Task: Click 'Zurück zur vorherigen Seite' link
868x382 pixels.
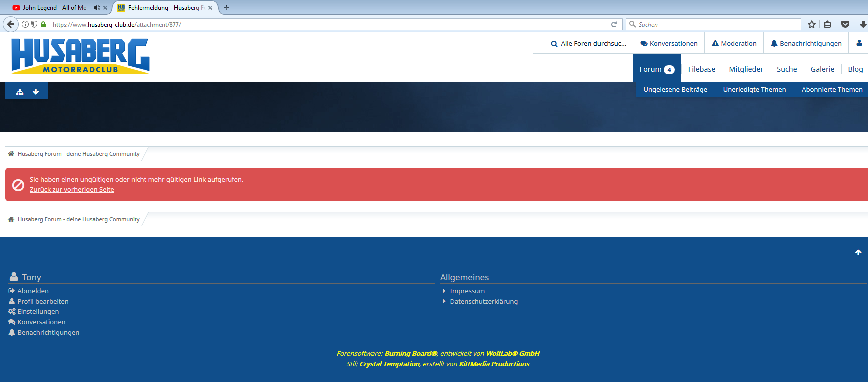Action: click(x=72, y=190)
